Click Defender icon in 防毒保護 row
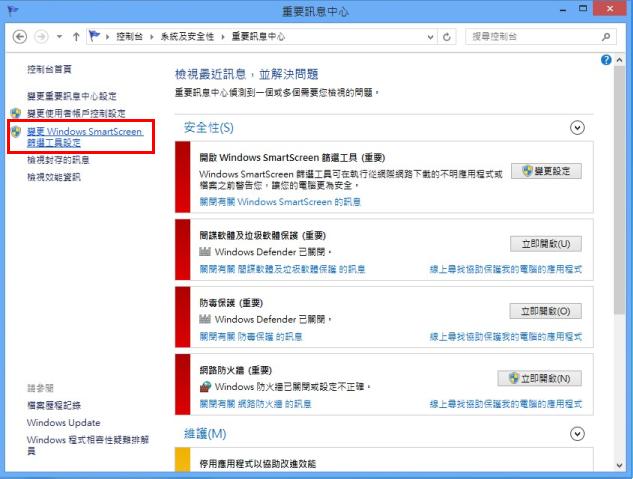This screenshot has width=633, height=479. tap(205, 319)
